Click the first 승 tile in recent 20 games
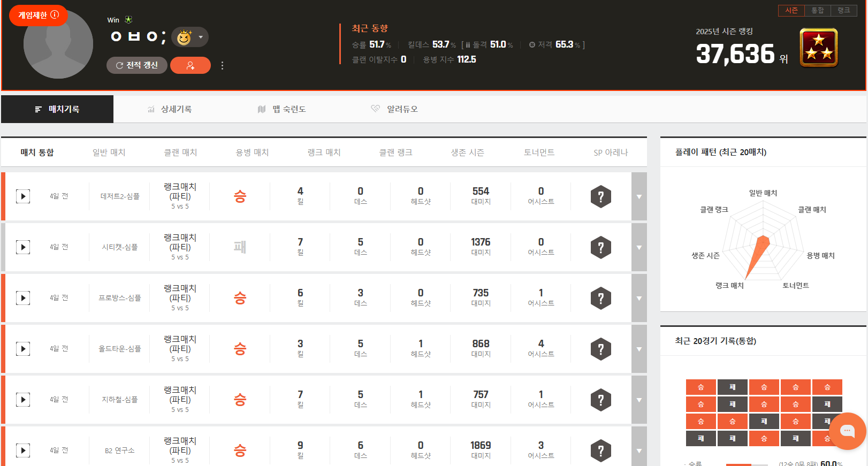This screenshot has height=466, width=868. tap(701, 387)
